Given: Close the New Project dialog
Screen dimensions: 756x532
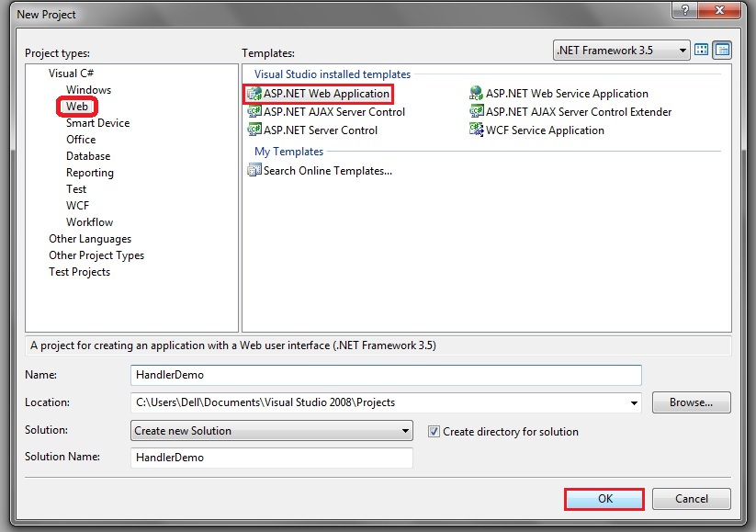Looking at the screenshot, I should click(719, 10).
